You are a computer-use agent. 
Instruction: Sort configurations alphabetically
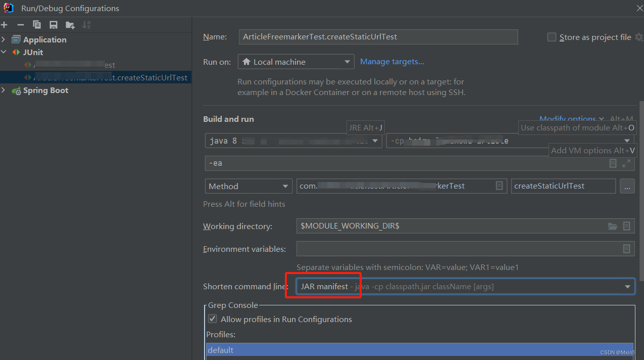[x=86, y=24]
